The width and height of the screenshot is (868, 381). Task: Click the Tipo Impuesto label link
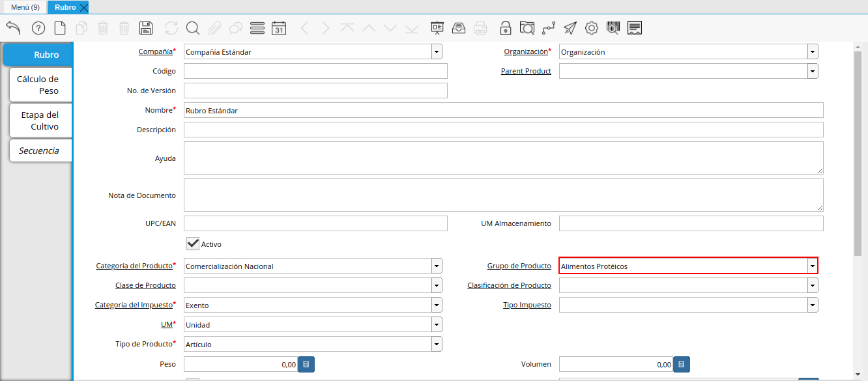(527, 305)
